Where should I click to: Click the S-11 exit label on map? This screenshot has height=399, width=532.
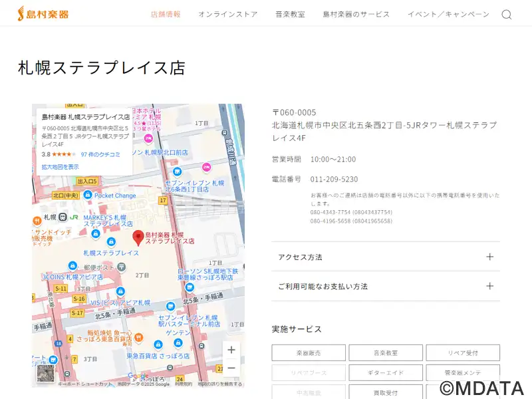[61, 289]
